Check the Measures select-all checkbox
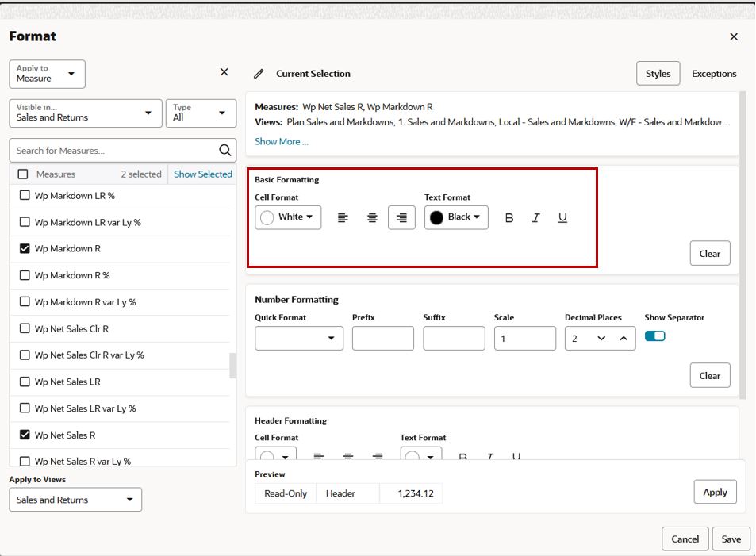 tap(23, 174)
